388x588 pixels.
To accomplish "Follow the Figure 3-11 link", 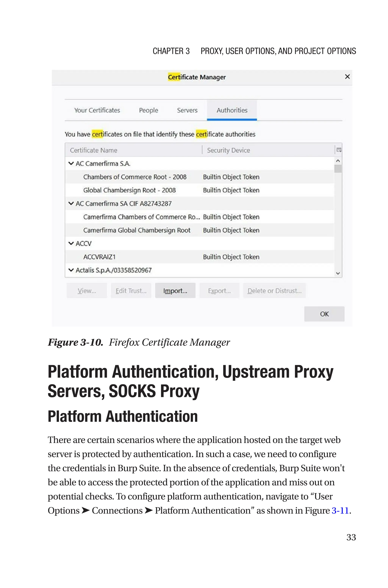I will coord(340,510).
